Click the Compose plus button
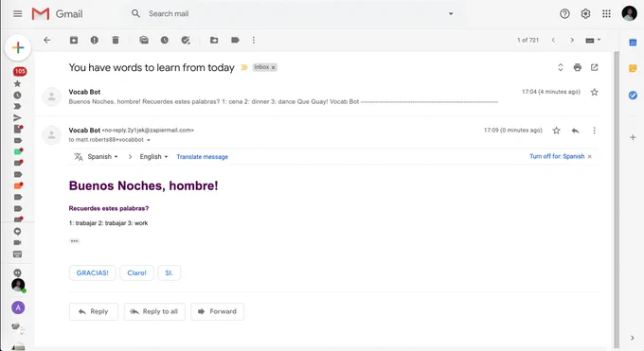 18,47
